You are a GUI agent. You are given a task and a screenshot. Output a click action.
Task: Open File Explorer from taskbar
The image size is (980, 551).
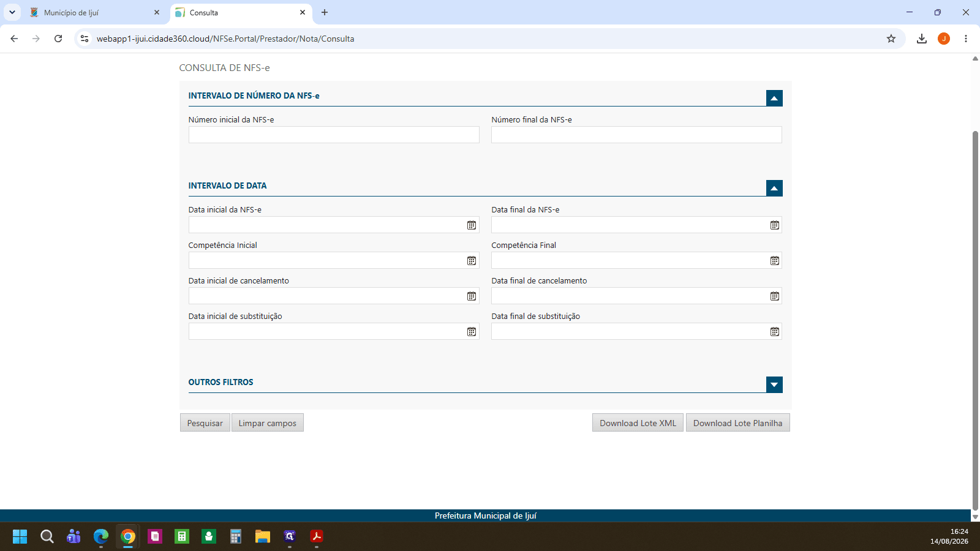tap(263, 536)
